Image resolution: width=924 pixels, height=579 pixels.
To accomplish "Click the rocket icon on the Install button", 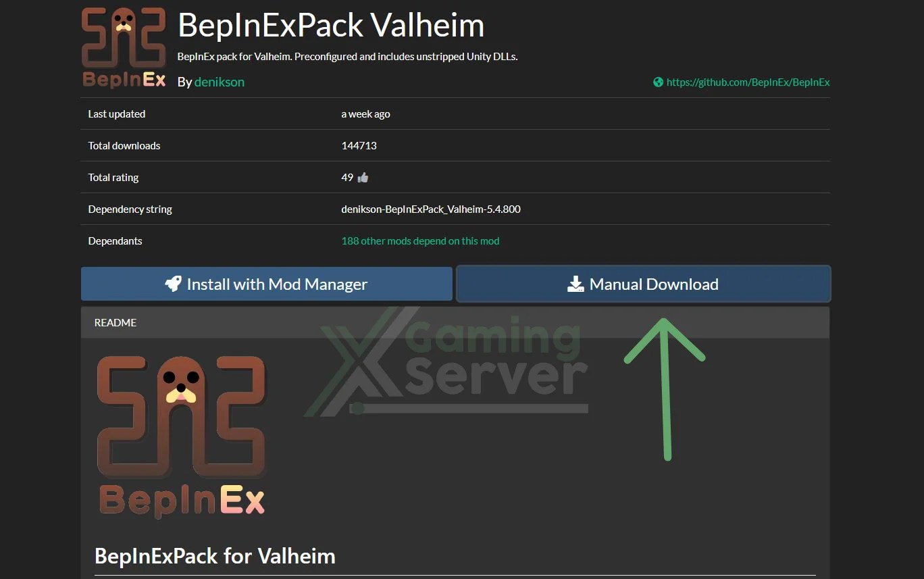I will 174,284.
